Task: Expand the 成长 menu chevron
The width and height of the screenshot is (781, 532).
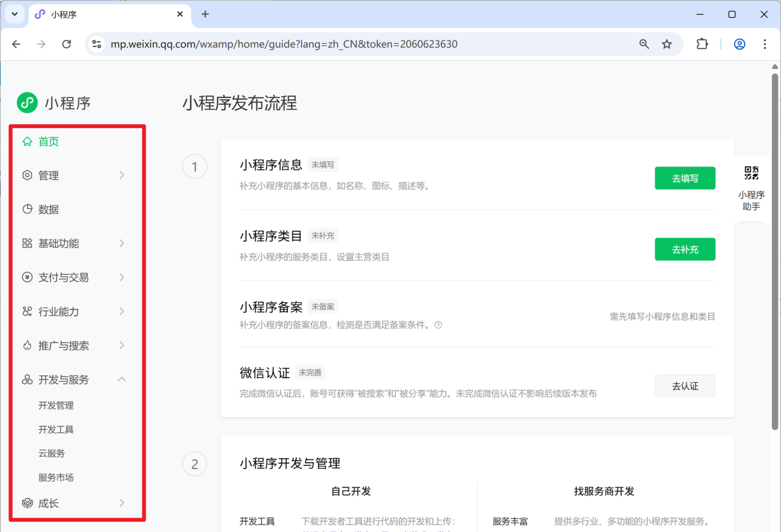Action: (122, 504)
